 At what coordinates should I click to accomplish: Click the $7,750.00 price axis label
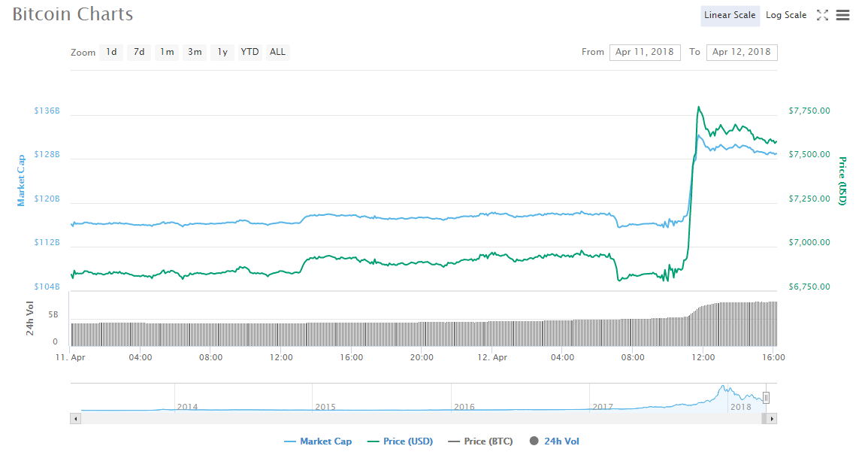tap(809, 111)
